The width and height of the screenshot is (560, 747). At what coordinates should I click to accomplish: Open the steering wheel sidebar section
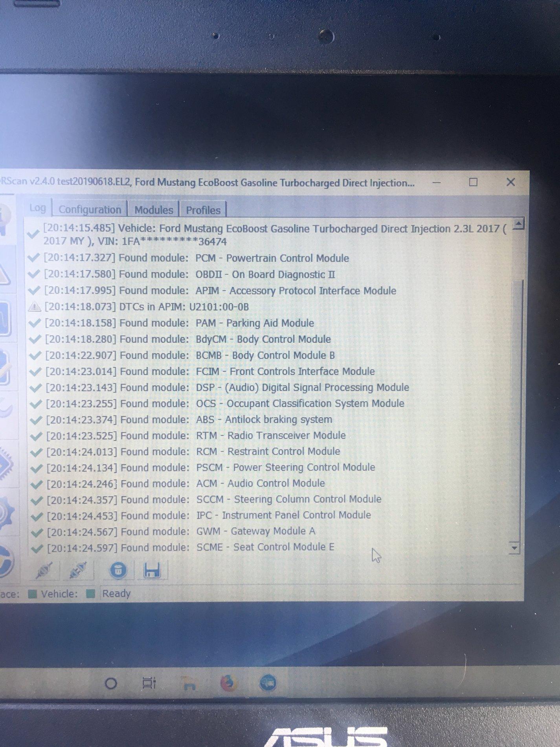[x=7, y=561]
